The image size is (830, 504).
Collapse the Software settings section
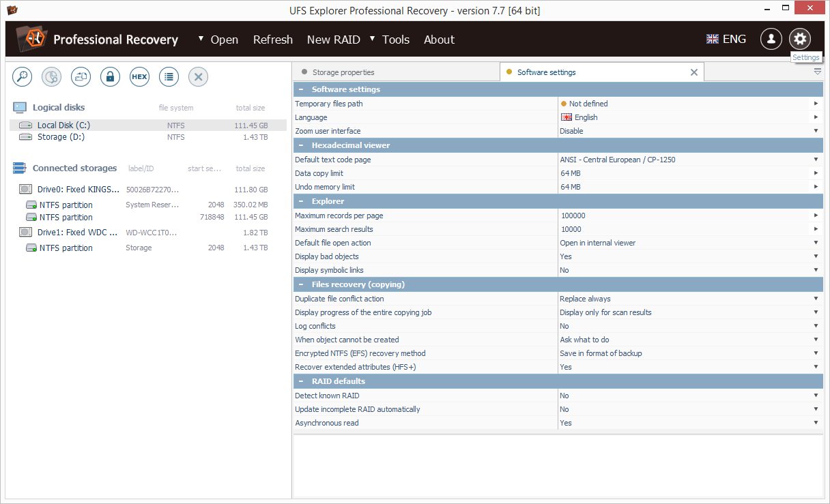[x=301, y=89]
